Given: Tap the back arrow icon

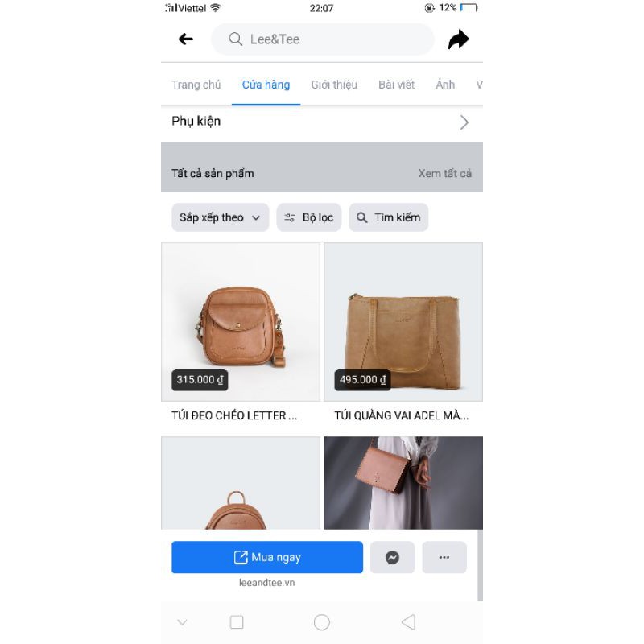Looking at the screenshot, I should 186,39.
